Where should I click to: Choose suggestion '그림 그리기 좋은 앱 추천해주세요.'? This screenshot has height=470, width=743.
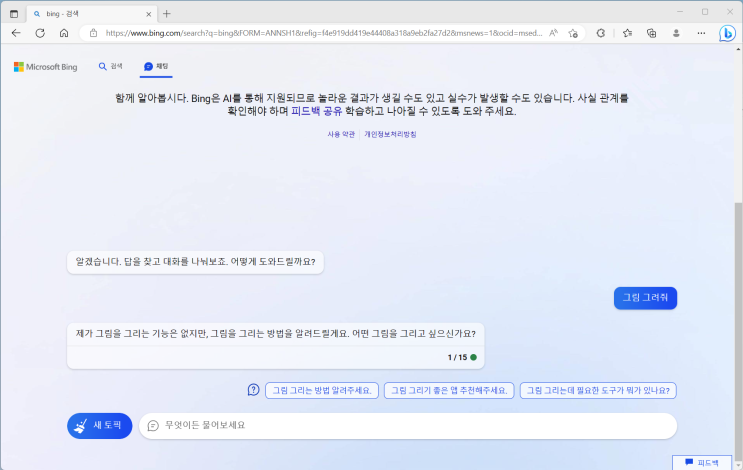point(449,390)
